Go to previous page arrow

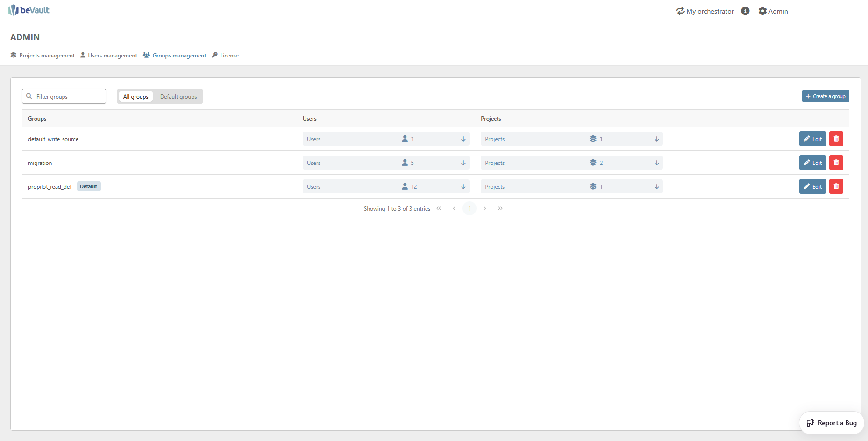pyautogui.click(x=454, y=208)
